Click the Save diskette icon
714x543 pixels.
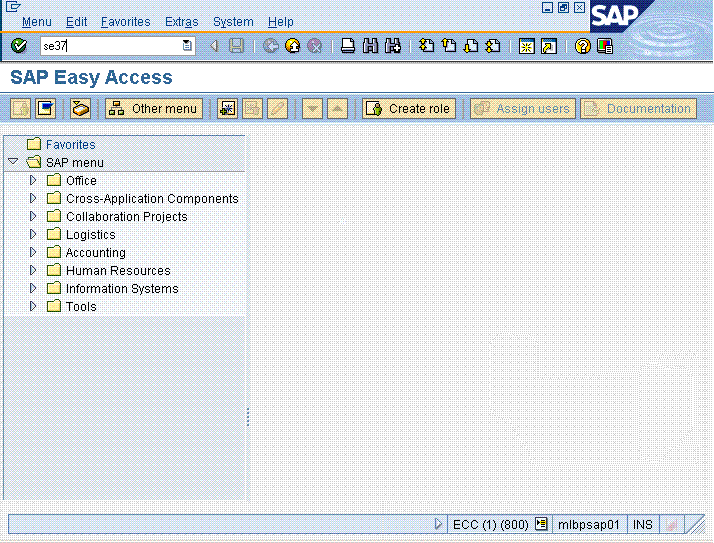click(236, 46)
